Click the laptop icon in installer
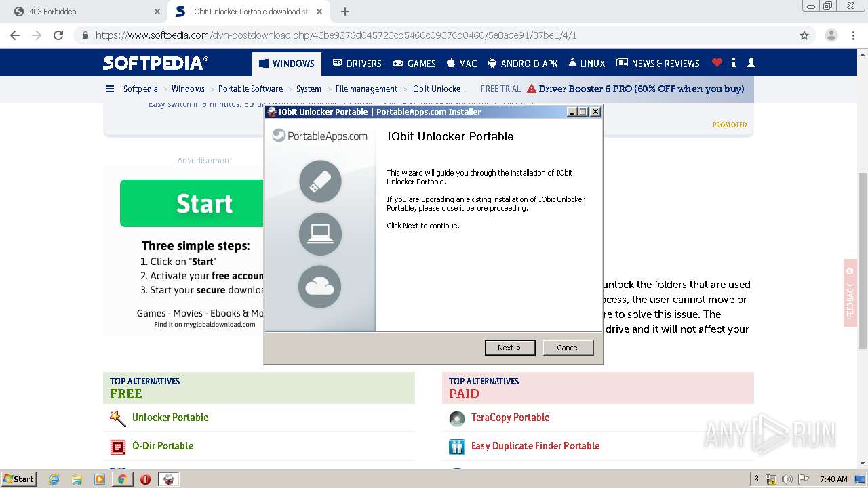Image resolution: width=868 pixels, height=488 pixels. click(320, 234)
